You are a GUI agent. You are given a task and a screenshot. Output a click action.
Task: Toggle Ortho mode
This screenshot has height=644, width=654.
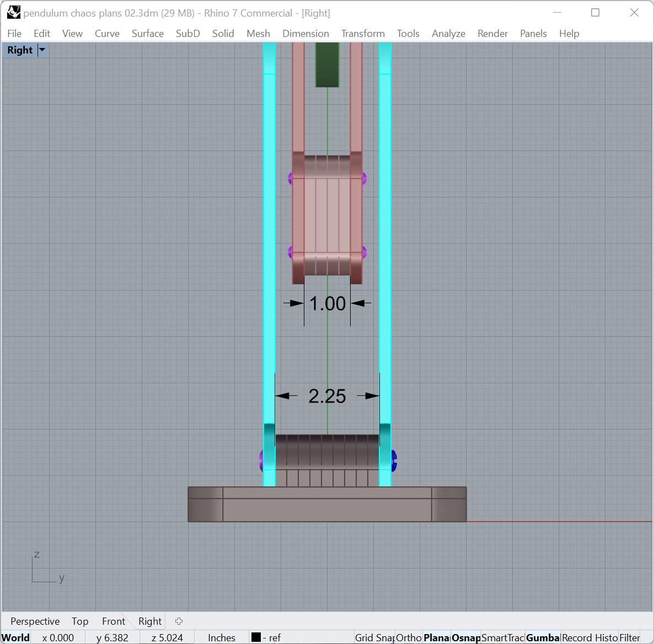tap(408, 637)
